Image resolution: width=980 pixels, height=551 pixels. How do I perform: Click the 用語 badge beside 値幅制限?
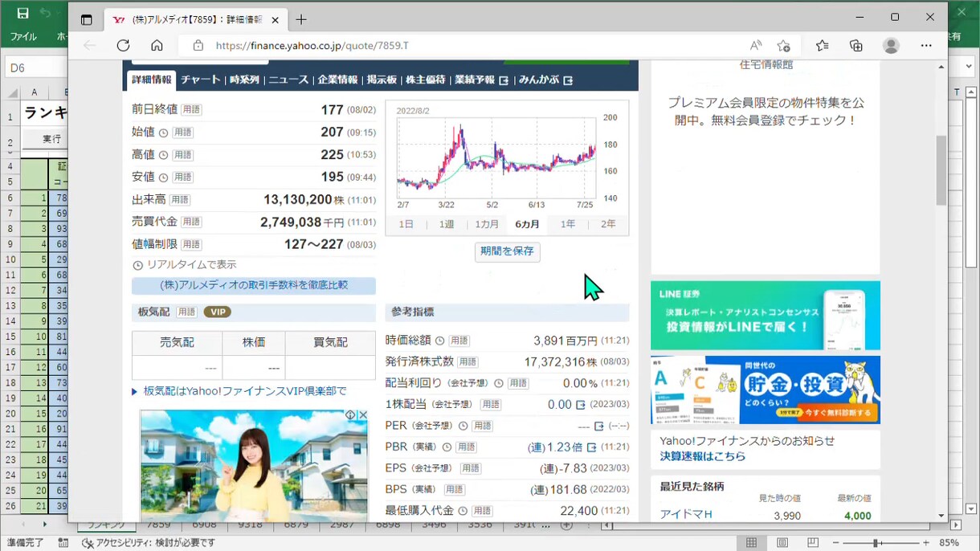point(192,244)
